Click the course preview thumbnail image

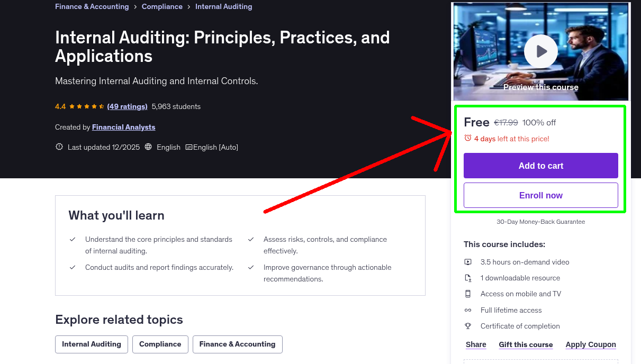[x=487, y=32]
